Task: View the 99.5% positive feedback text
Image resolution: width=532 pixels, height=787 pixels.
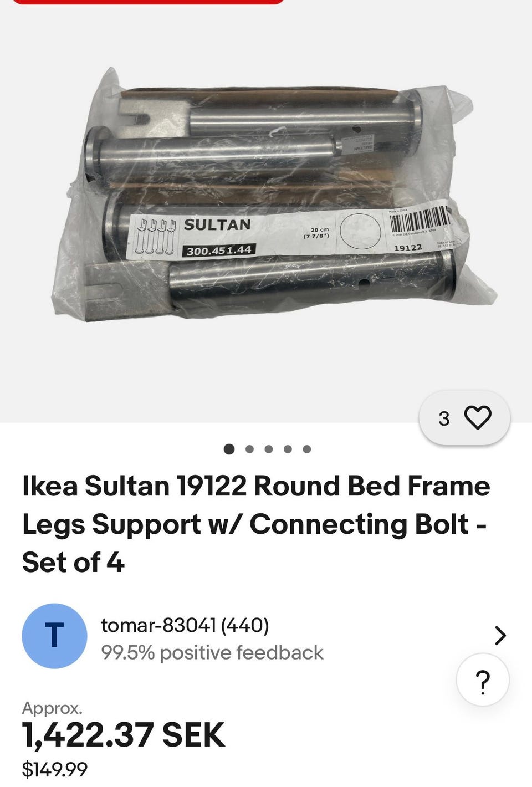Action: 212,652
